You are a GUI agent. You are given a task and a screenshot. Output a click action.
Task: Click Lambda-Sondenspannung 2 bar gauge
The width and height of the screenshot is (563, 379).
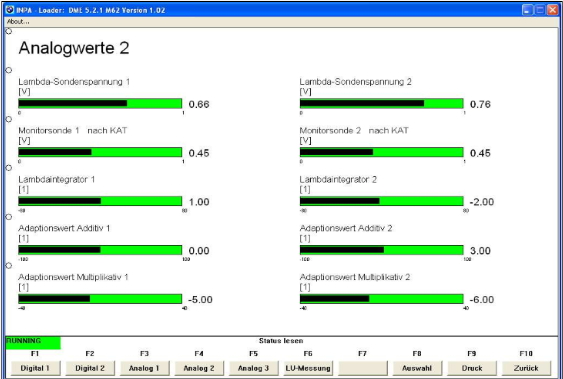coord(382,104)
